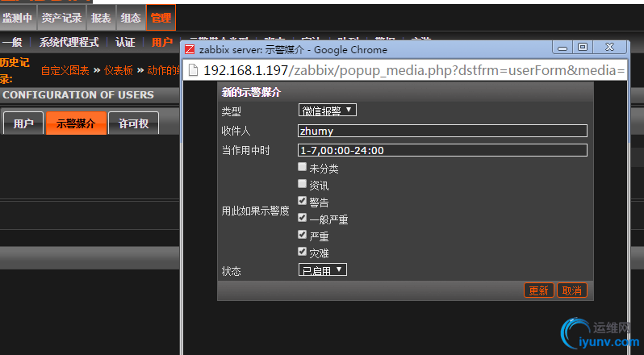This screenshot has width=644, height=355.
Task: Open the 资产记录 menu
Action: click(61, 18)
